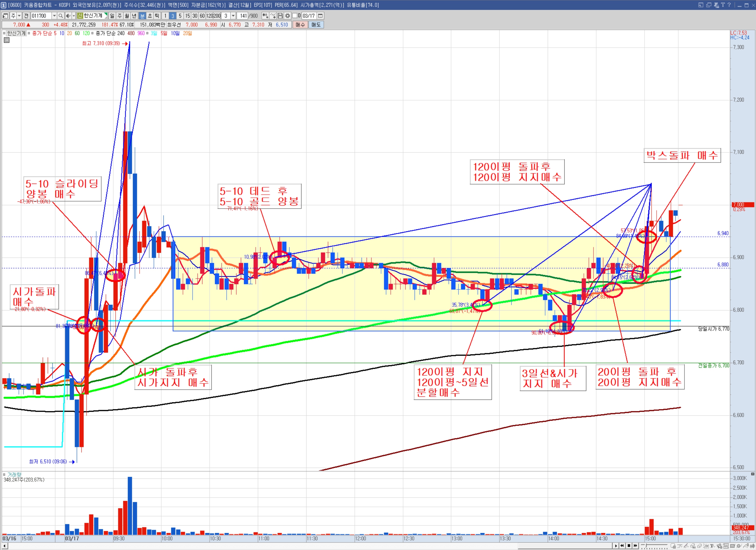Expand the stock code 011700 dropdown

point(54,16)
